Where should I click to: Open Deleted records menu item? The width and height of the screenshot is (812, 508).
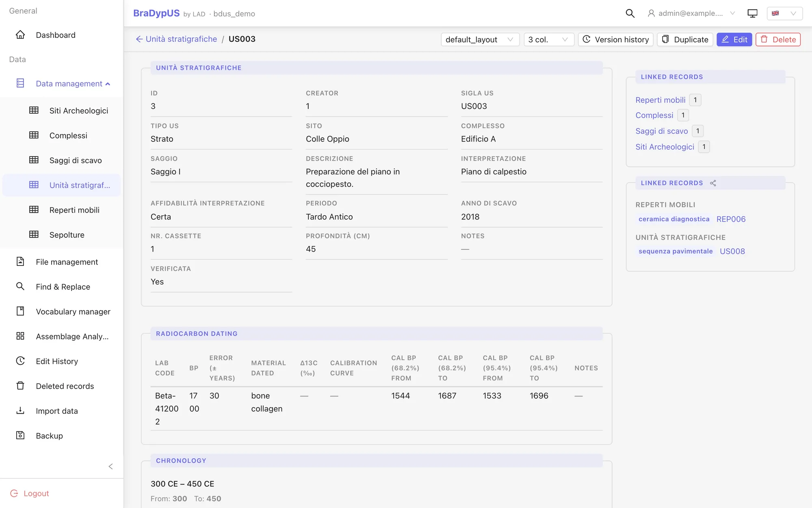pos(62,386)
